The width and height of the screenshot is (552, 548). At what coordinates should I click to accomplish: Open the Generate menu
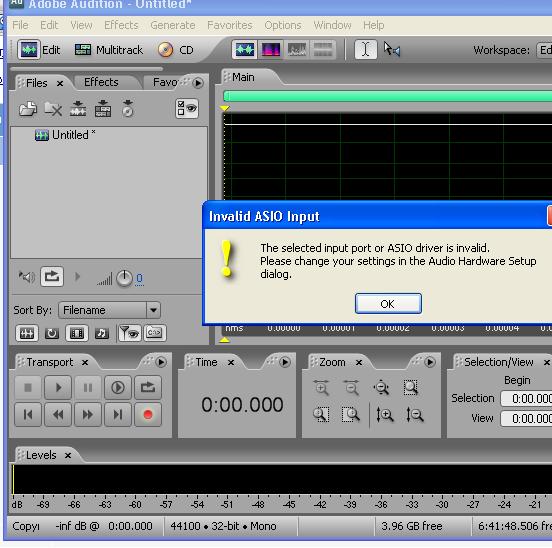[x=172, y=25]
